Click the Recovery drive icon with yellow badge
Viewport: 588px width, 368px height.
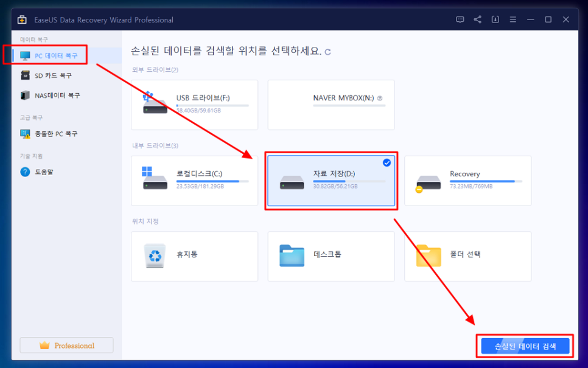428,184
